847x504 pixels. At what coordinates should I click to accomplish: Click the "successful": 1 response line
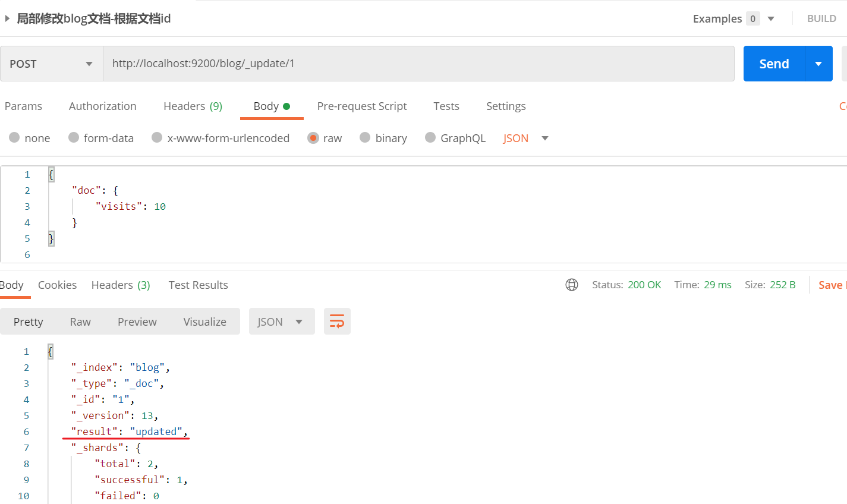click(x=141, y=480)
